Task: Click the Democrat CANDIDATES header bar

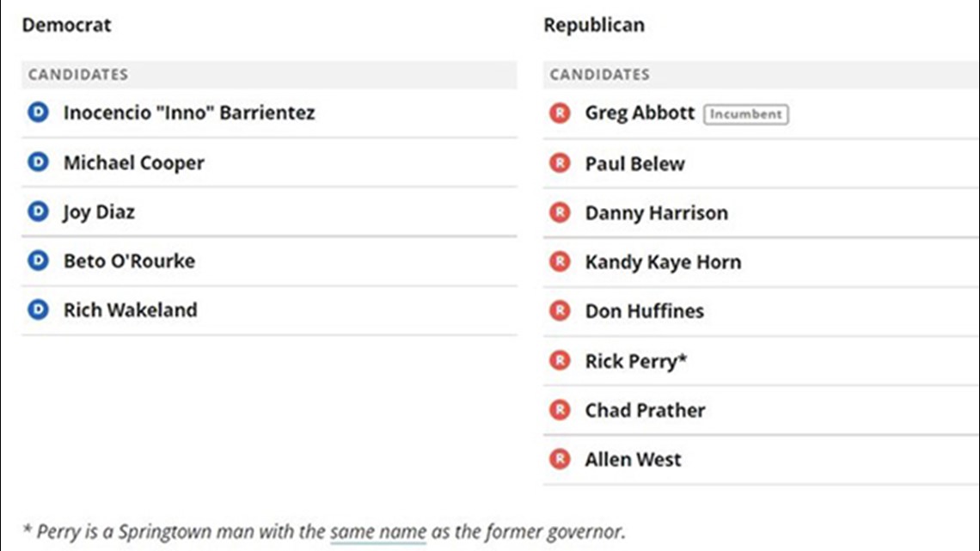Action: [269, 74]
